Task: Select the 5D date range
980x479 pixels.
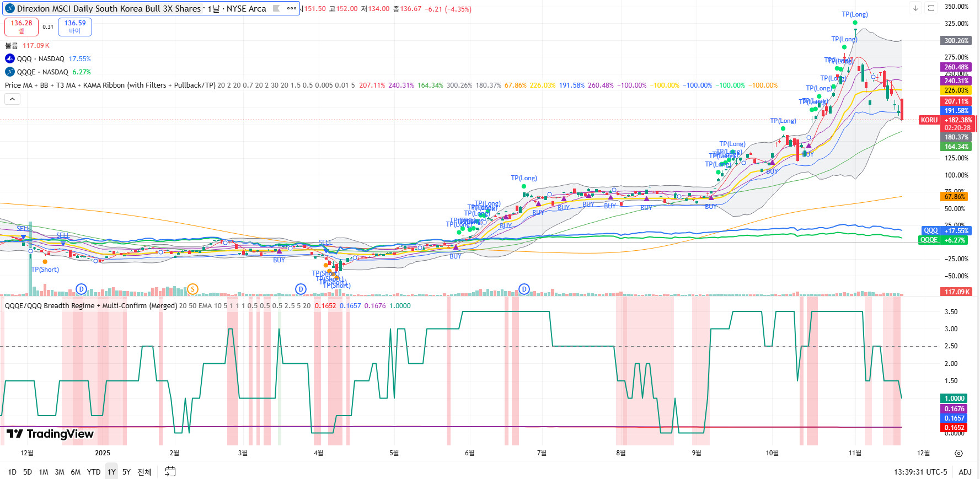Action: (28, 472)
